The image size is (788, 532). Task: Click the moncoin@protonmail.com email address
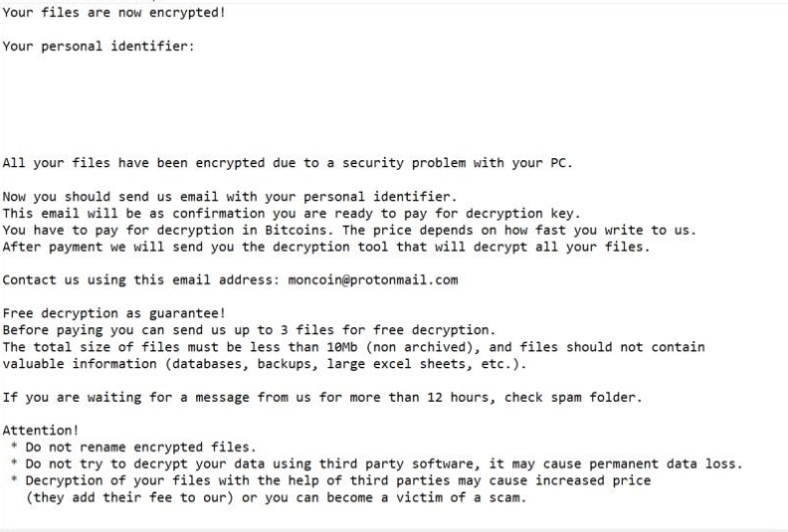373,279
